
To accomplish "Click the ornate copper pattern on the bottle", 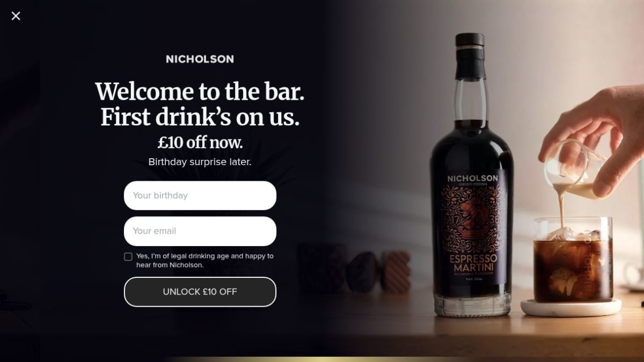I will (x=472, y=219).
